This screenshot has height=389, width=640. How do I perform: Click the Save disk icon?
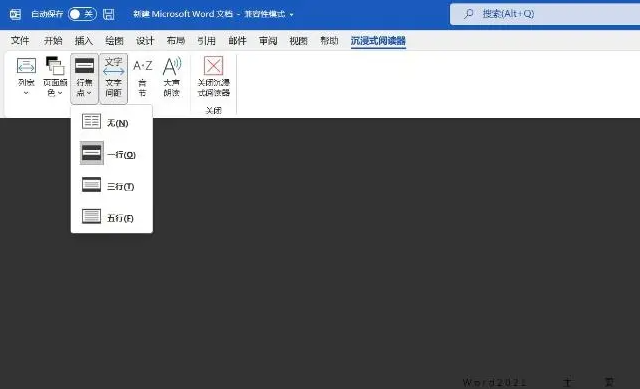click(x=109, y=14)
